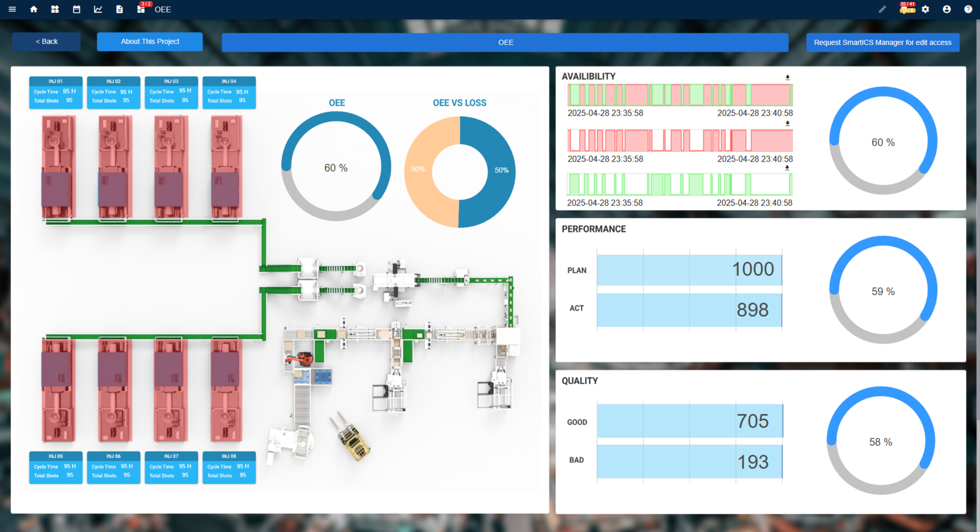
Task: Click the PLAN bar showing 1000
Action: pyautogui.click(x=689, y=269)
